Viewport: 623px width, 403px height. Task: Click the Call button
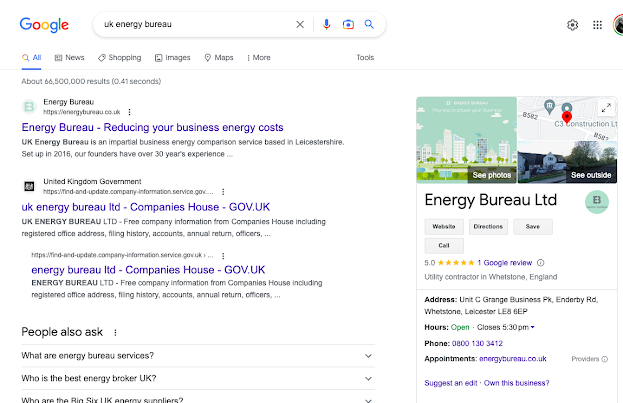click(x=444, y=246)
